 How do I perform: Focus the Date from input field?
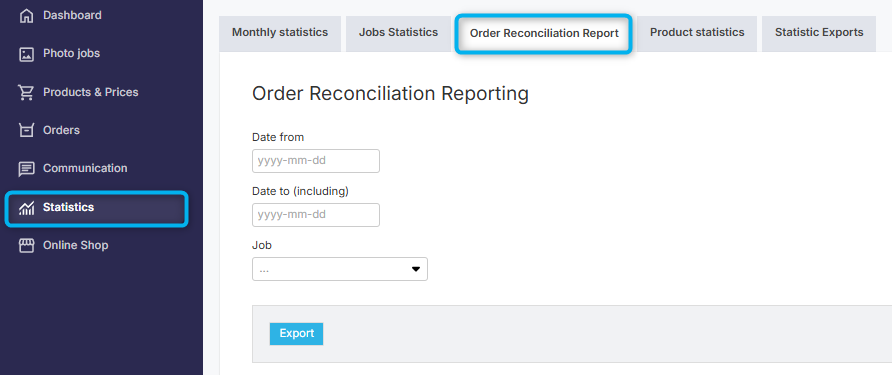[x=316, y=161]
